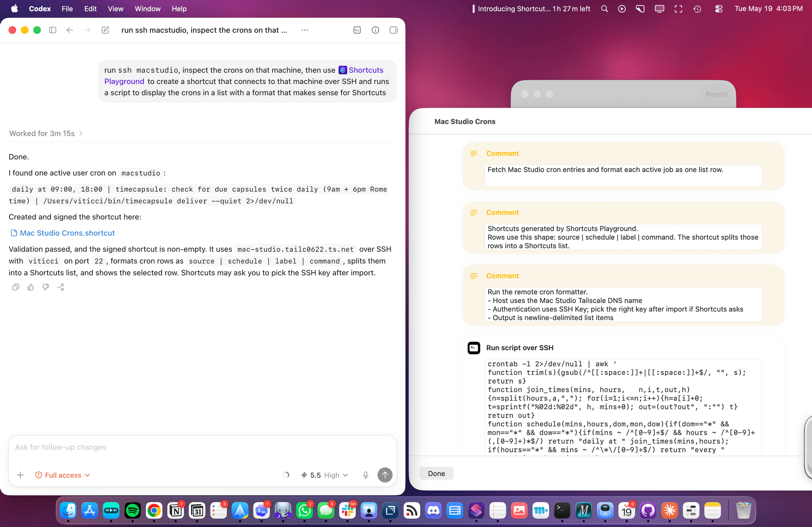Open the GitHub app in the Dock

(x=648, y=511)
